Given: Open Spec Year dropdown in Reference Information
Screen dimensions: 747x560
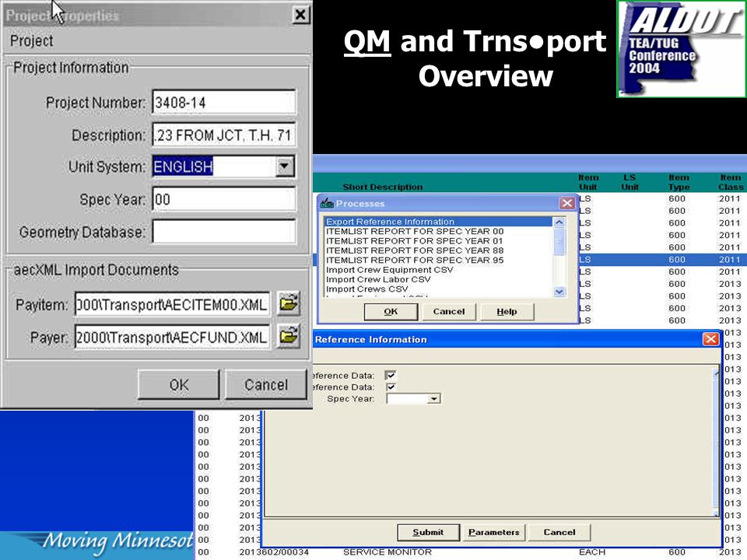Looking at the screenshot, I should point(433,398).
